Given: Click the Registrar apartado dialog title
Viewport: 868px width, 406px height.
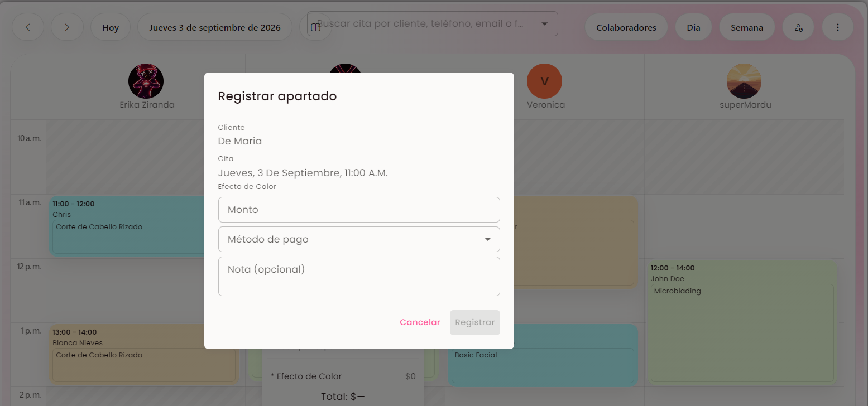Looking at the screenshot, I should [x=277, y=96].
